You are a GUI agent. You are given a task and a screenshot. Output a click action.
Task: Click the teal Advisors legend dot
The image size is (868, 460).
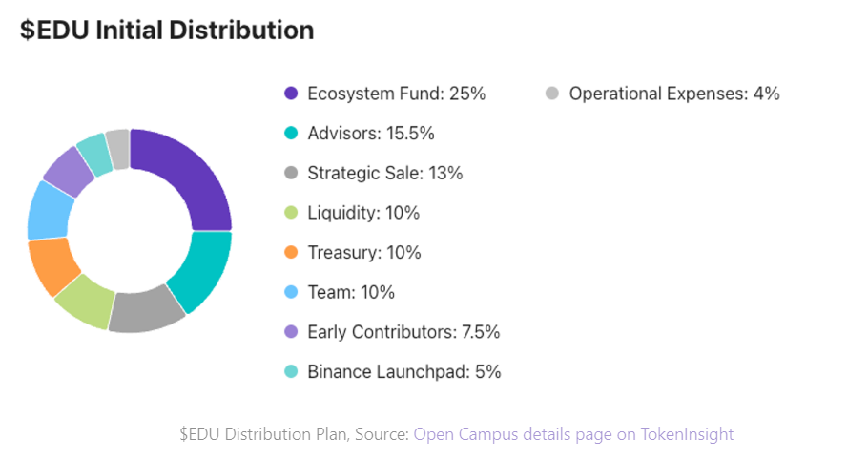[291, 134]
